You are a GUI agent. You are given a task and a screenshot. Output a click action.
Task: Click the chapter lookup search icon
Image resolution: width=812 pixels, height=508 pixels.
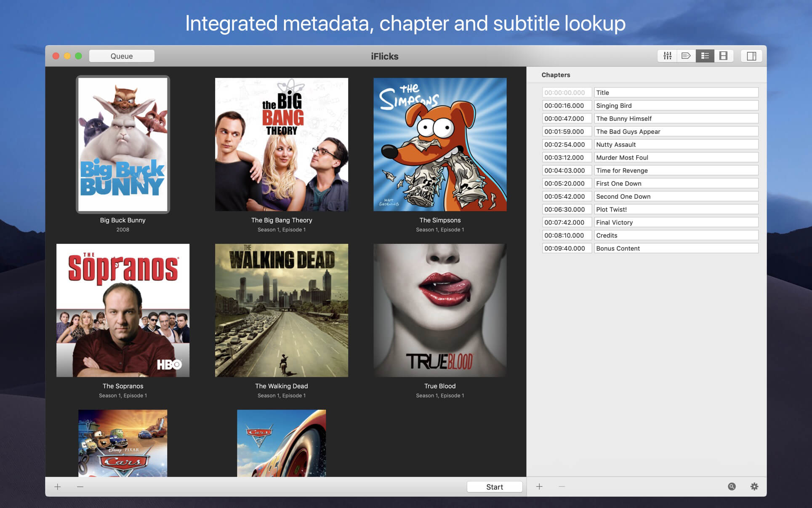[732, 487]
